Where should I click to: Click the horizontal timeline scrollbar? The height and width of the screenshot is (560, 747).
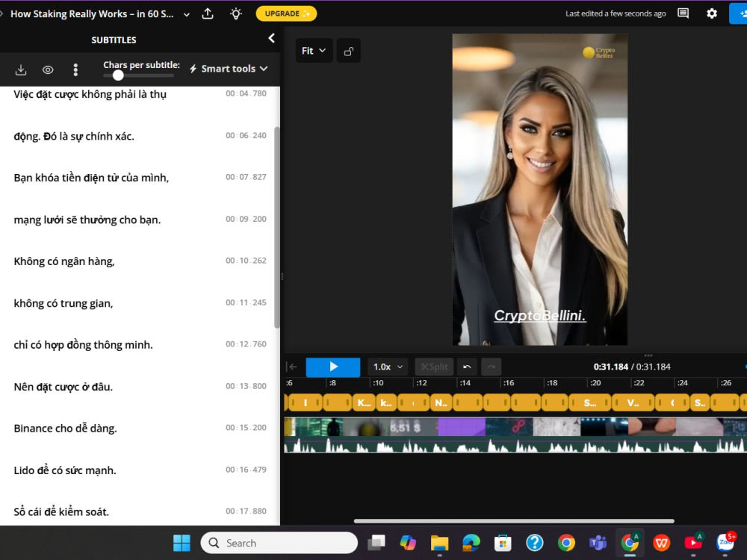pos(514,521)
